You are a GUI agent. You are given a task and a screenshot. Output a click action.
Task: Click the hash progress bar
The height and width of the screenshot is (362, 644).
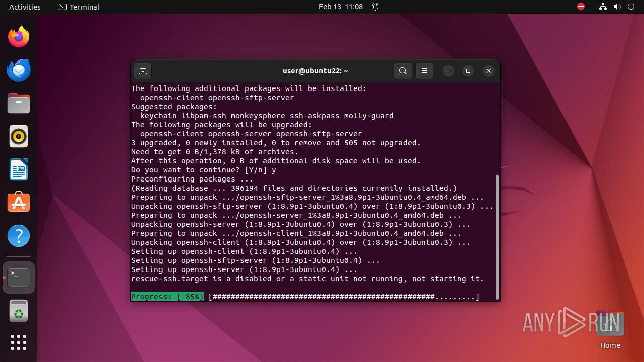(344, 297)
